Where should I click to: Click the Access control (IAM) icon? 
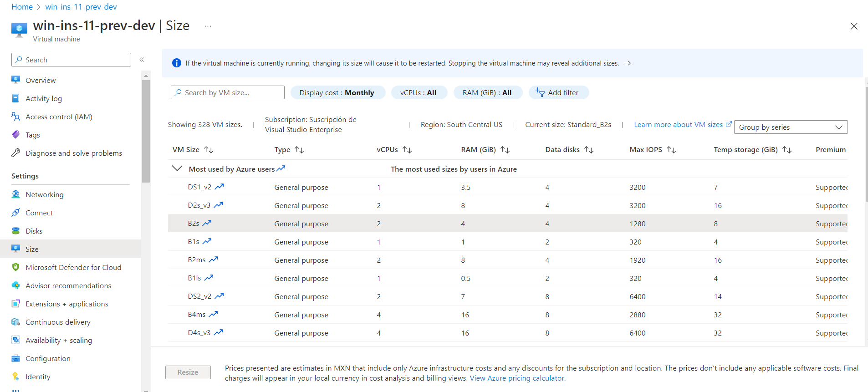coord(16,117)
